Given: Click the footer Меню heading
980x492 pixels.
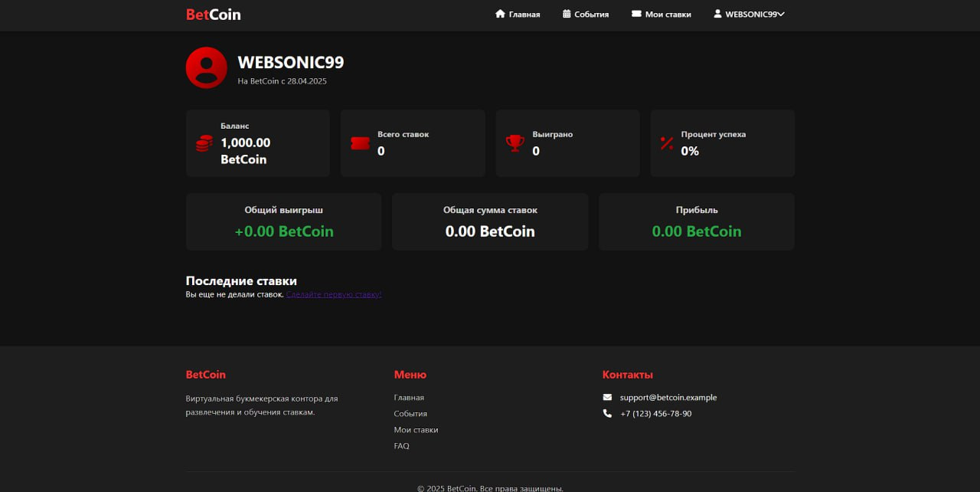Looking at the screenshot, I should [x=410, y=375].
